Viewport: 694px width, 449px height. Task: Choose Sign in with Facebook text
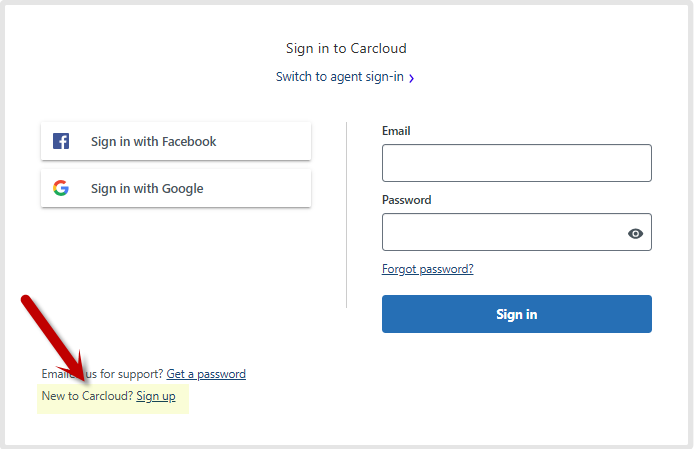point(154,142)
